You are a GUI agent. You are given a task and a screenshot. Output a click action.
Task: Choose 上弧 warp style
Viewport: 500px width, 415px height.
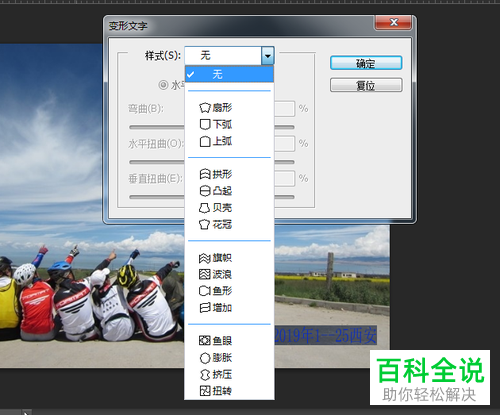[x=229, y=141]
